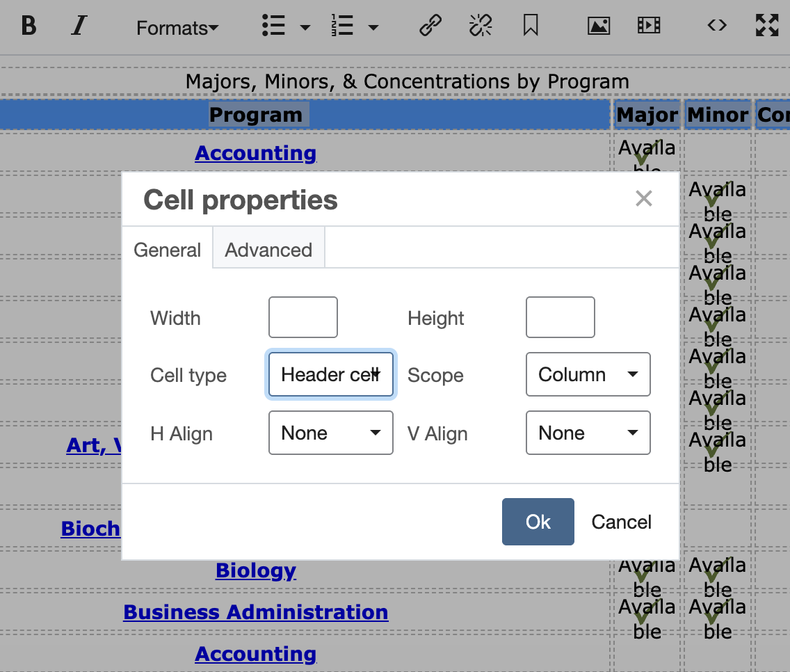Apply a bullet list
Screen dimensions: 790x672
273,26
